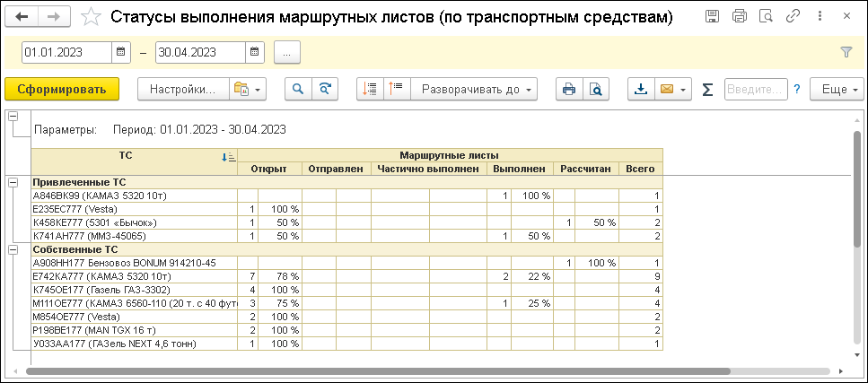Click the Сформировать button

tap(62, 89)
